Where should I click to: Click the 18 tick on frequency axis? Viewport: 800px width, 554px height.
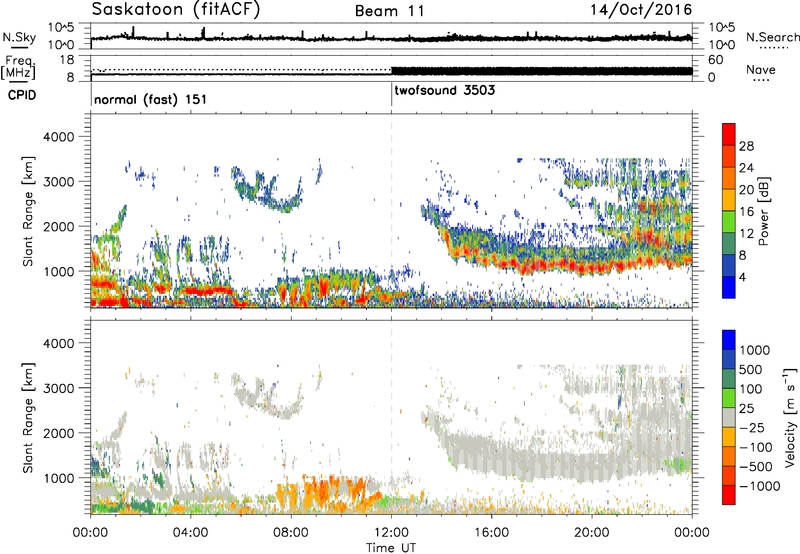point(66,59)
